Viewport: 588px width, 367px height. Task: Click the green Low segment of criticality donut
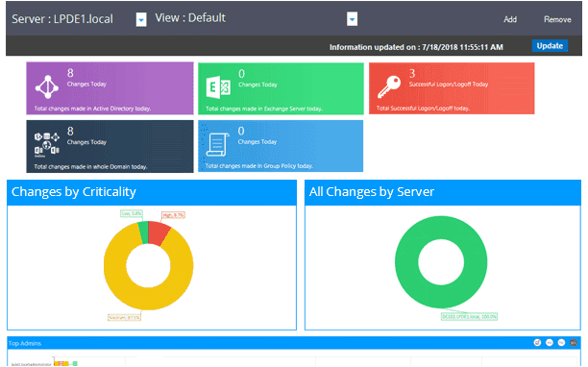coord(143,232)
